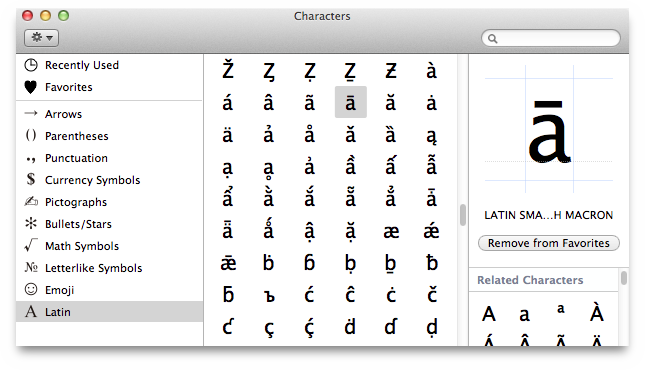
Task: Open the gear action dropdown menu
Action: click(x=41, y=38)
